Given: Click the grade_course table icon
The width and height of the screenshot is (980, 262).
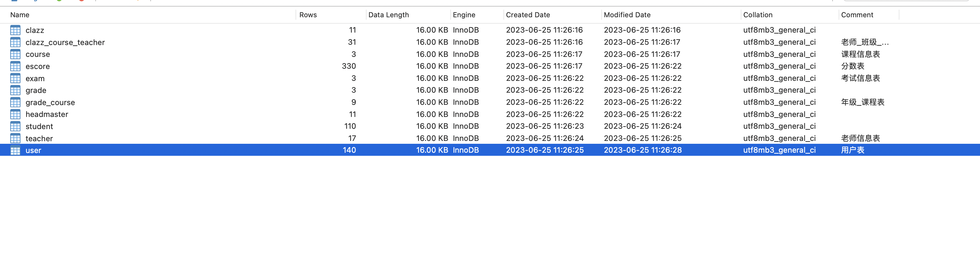Looking at the screenshot, I should tap(15, 102).
